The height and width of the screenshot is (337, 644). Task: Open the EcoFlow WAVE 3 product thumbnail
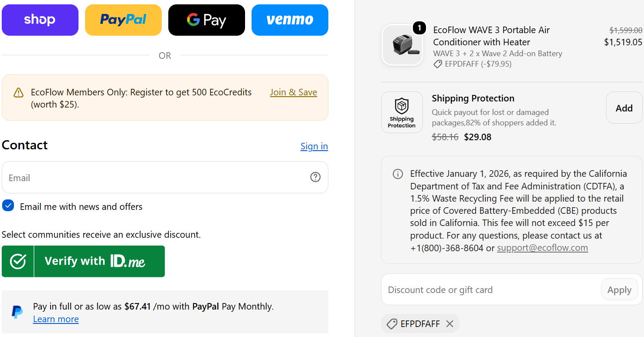[x=402, y=45]
